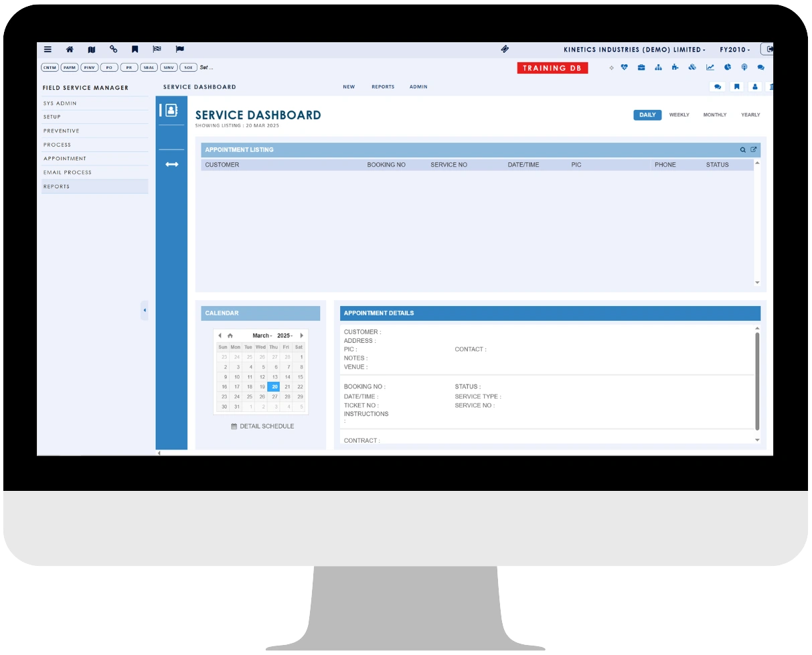Image resolution: width=812 pixels, height=655 pixels.
Task: Open appointment listing in external view icon
Action: (x=753, y=150)
